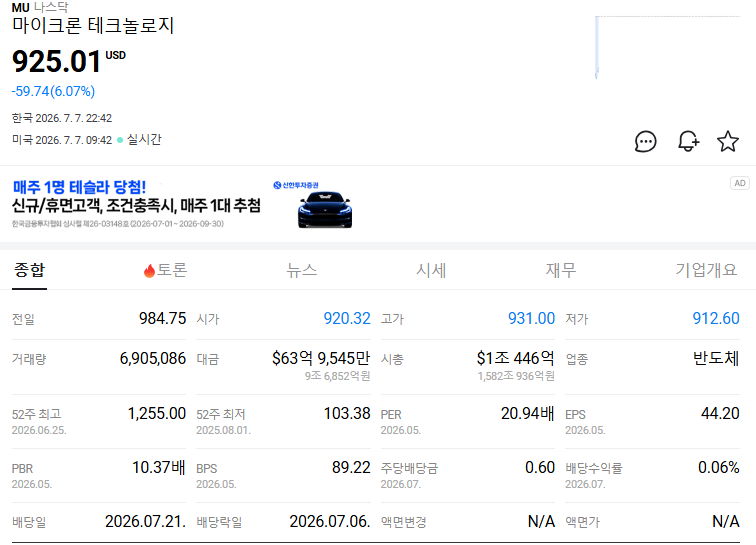Click the high price 931.00

coord(531,318)
